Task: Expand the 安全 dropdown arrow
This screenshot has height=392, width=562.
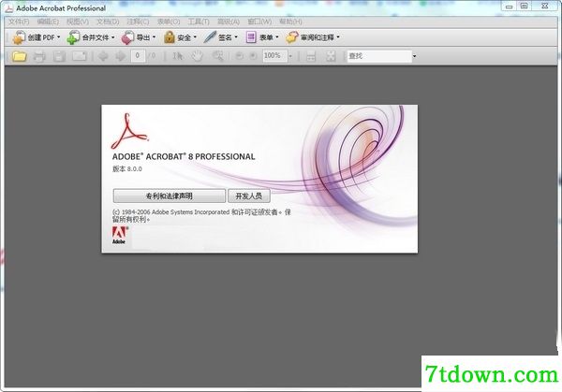Action: (195, 37)
